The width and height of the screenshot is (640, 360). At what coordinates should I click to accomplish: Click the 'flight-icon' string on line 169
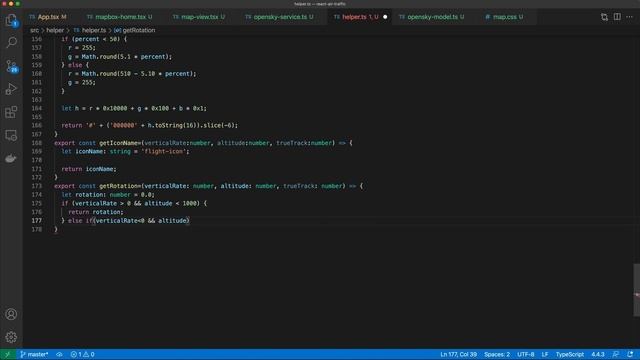point(163,151)
